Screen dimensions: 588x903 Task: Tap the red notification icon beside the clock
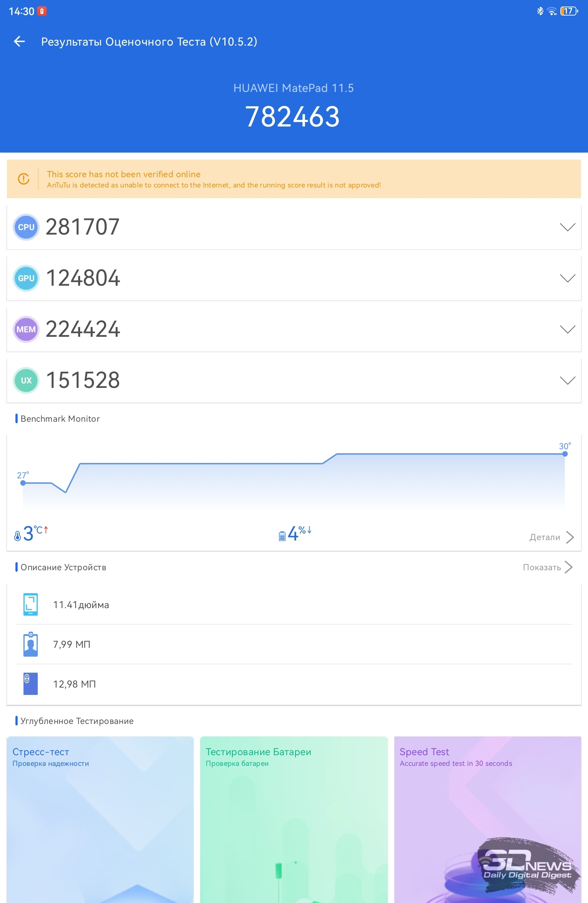[42, 11]
